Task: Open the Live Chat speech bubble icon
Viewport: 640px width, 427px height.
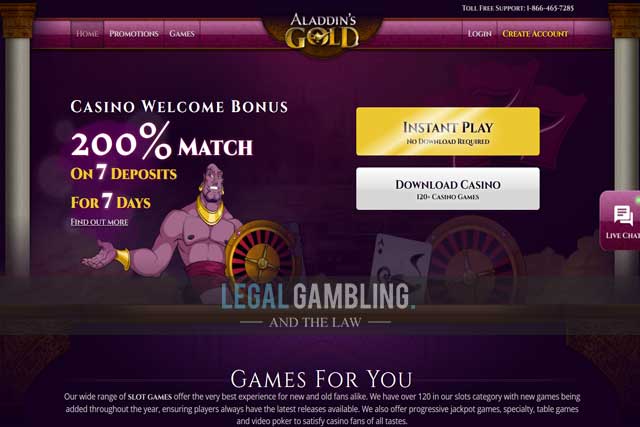Action: [623, 216]
